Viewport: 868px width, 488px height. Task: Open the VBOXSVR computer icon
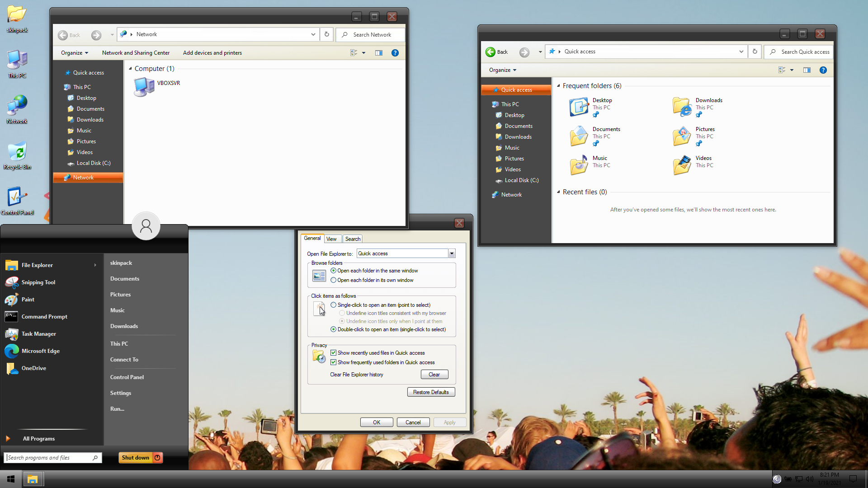pos(145,86)
